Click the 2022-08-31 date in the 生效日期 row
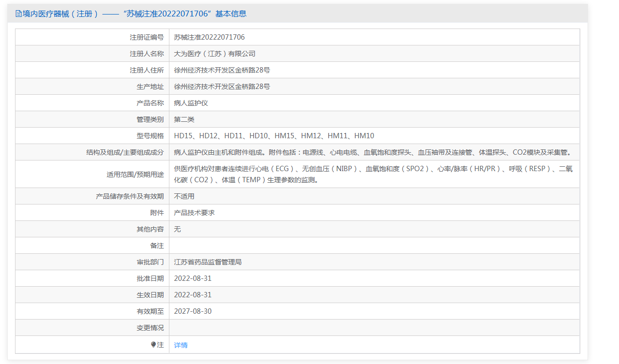Screen dimensions: 619x364 click(x=193, y=295)
